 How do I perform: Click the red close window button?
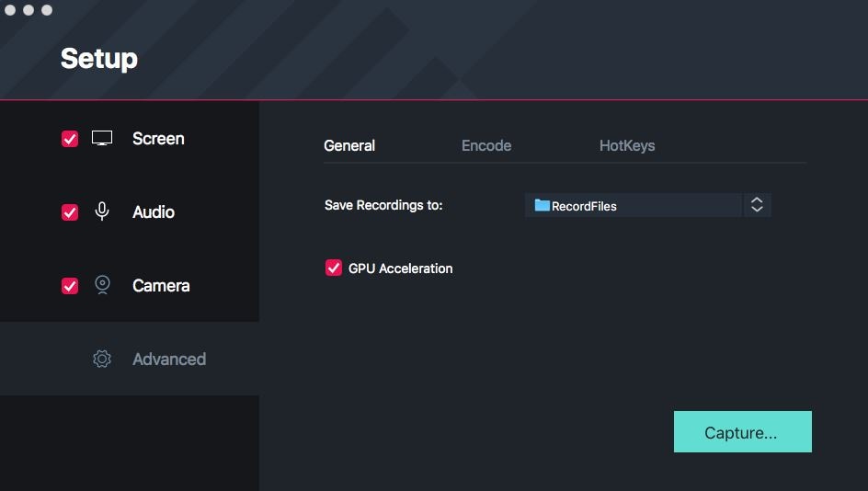click(x=10, y=10)
